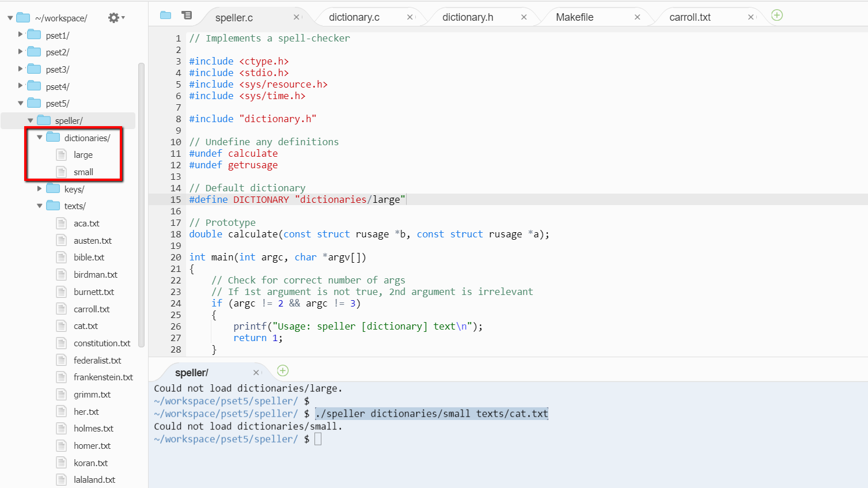Select the keys/ folder
The height and width of the screenshot is (488, 868).
tap(74, 189)
